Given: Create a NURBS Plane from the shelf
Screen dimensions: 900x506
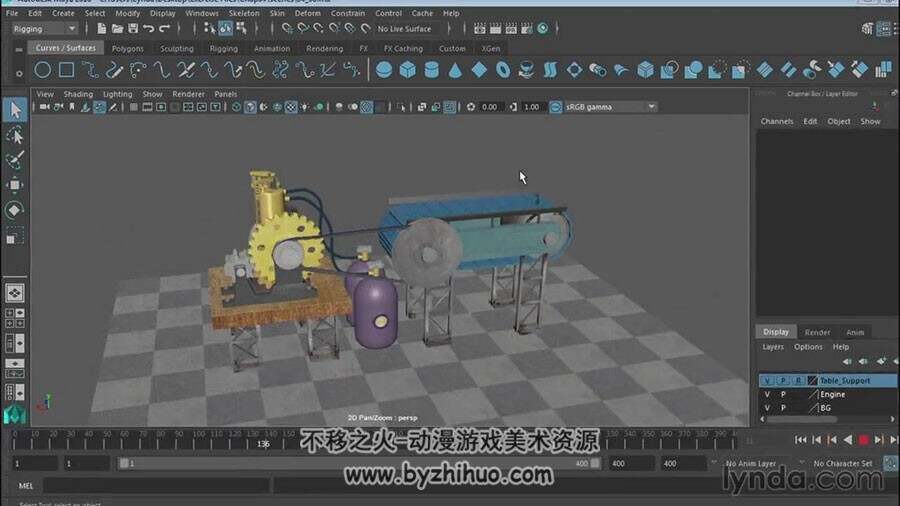Looking at the screenshot, I should tap(479, 70).
